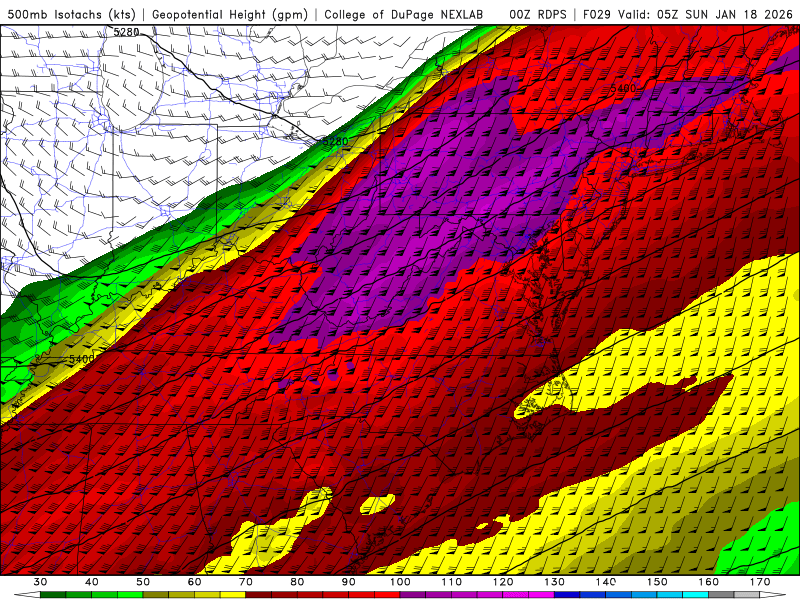Click the 5400 contour label near the left edge
The image size is (800, 600).
pyautogui.click(x=82, y=359)
